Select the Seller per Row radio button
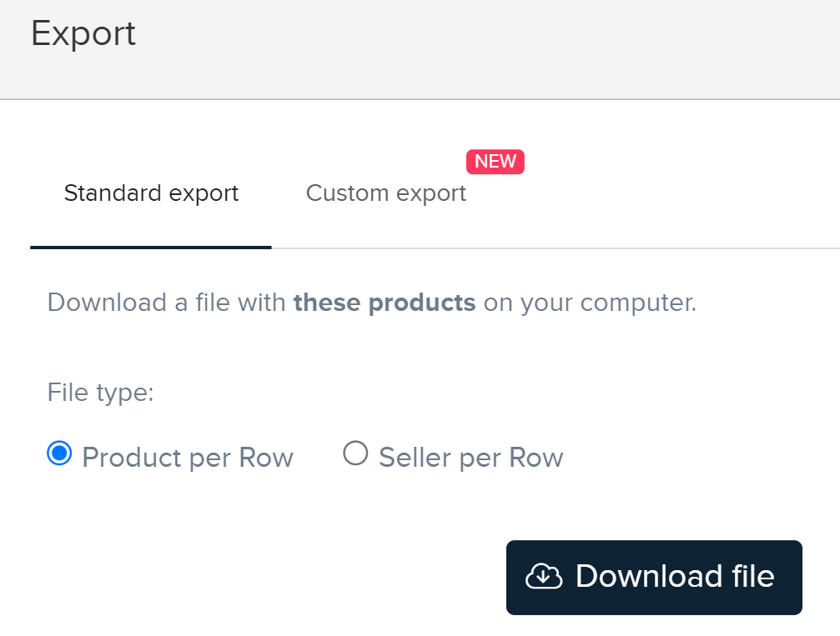The width and height of the screenshot is (840, 636). point(355,454)
